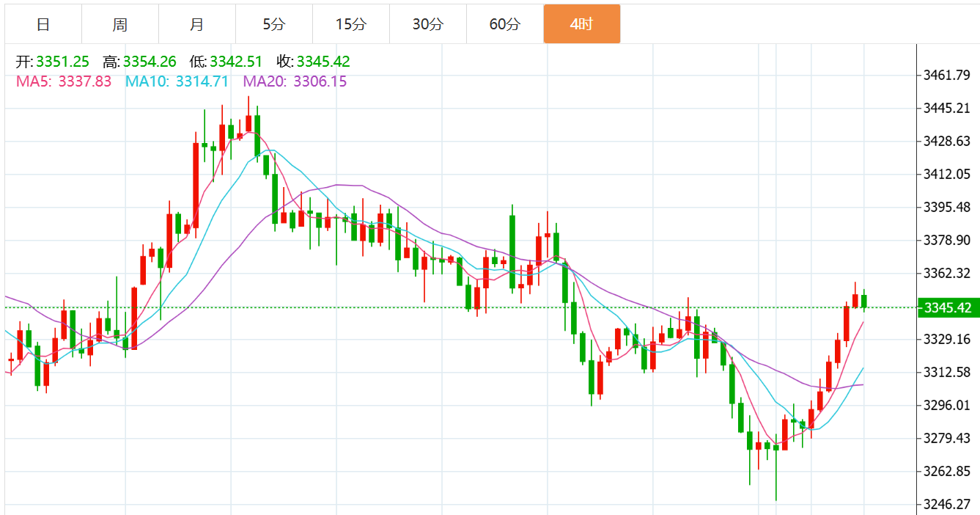The image size is (980, 515).
Task: Click the last green candlestick on chart
Action: point(864,301)
